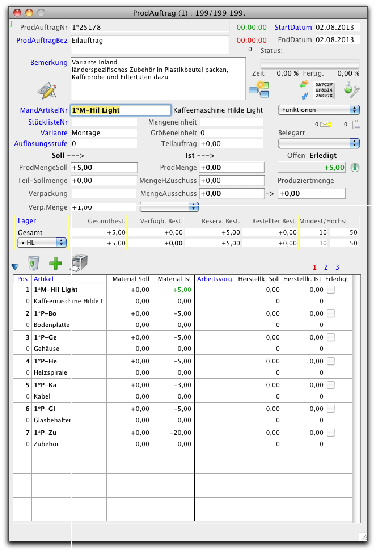Open the Belegart dropdown
This screenshot has height=554, width=383.
click(x=318, y=143)
